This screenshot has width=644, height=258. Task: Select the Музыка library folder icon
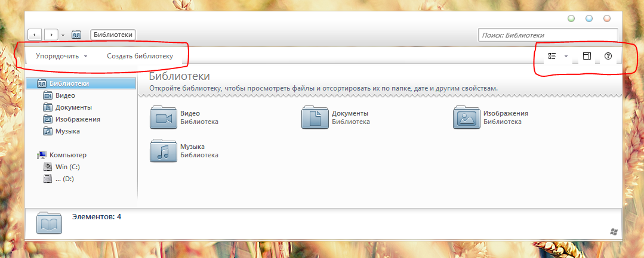point(164,151)
